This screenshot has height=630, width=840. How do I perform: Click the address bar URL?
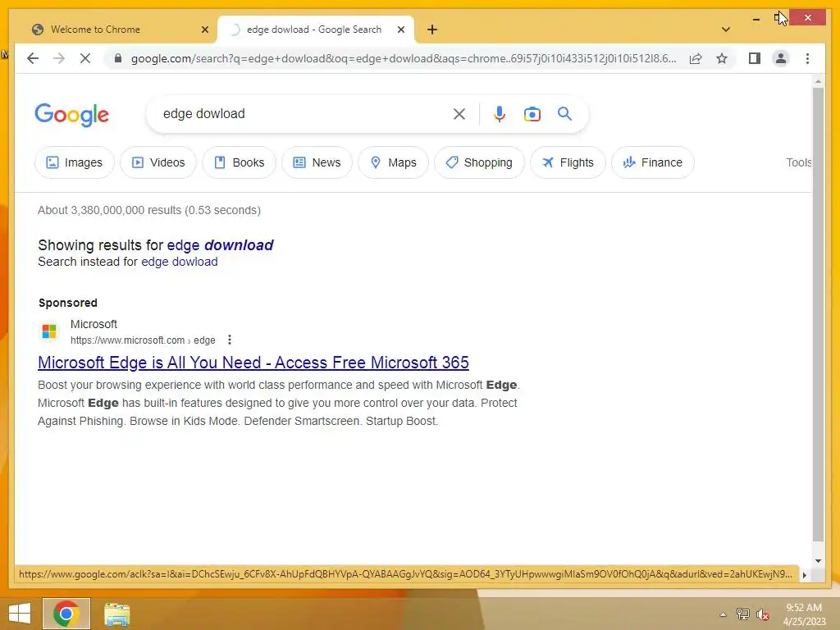coord(404,58)
